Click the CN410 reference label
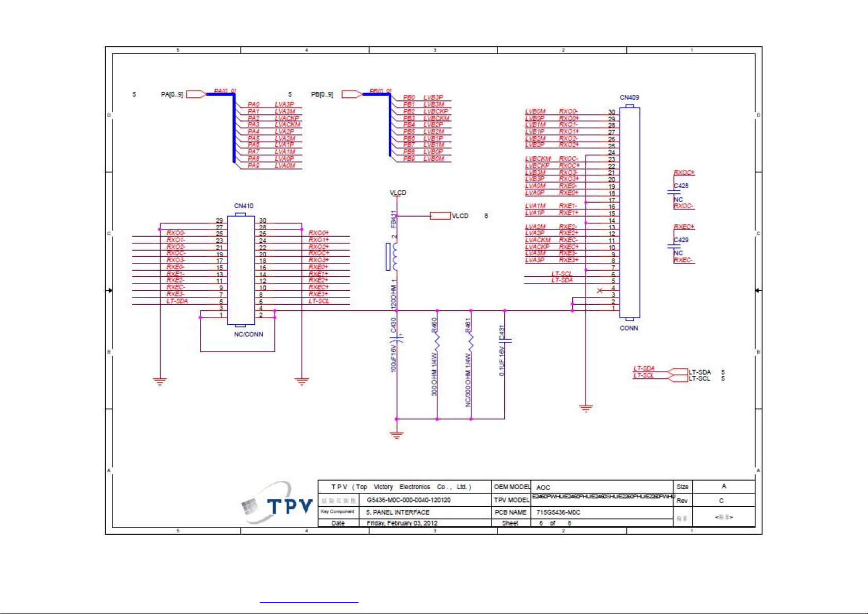868x614 pixels. pyautogui.click(x=244, y=206)
